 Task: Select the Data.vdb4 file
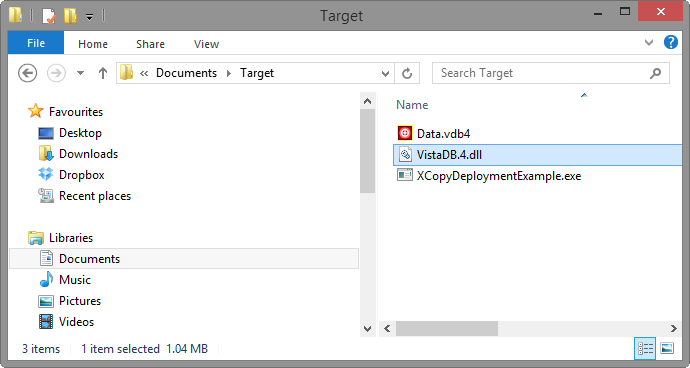tap(443, 133)
